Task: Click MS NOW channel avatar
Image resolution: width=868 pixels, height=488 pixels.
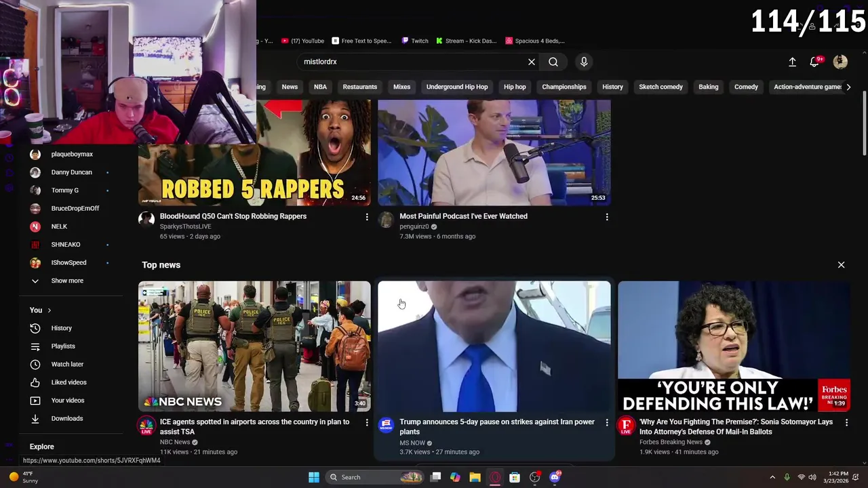Action: click(x=386, y=426)
